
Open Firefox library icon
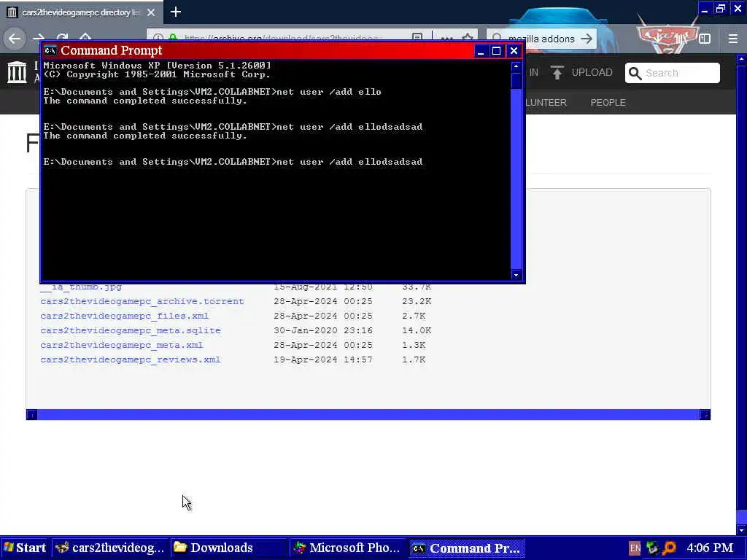[681, 39]
